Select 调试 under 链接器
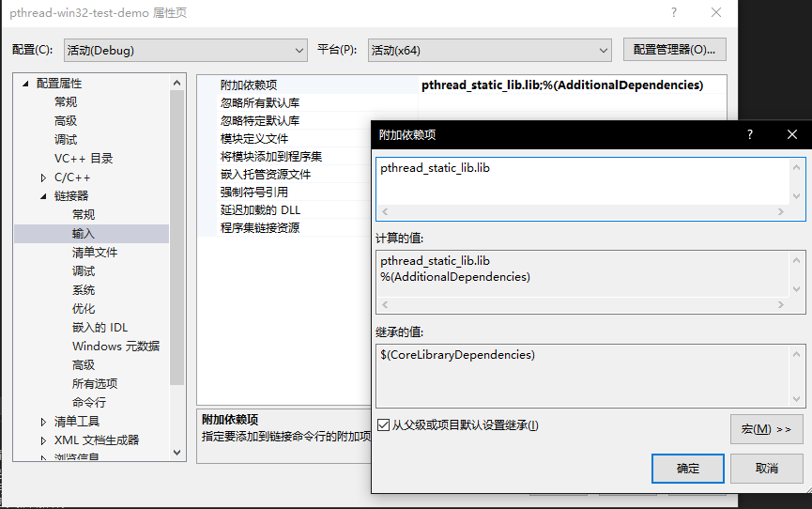The height and width of the screenshot is (509, 812). 84,271
